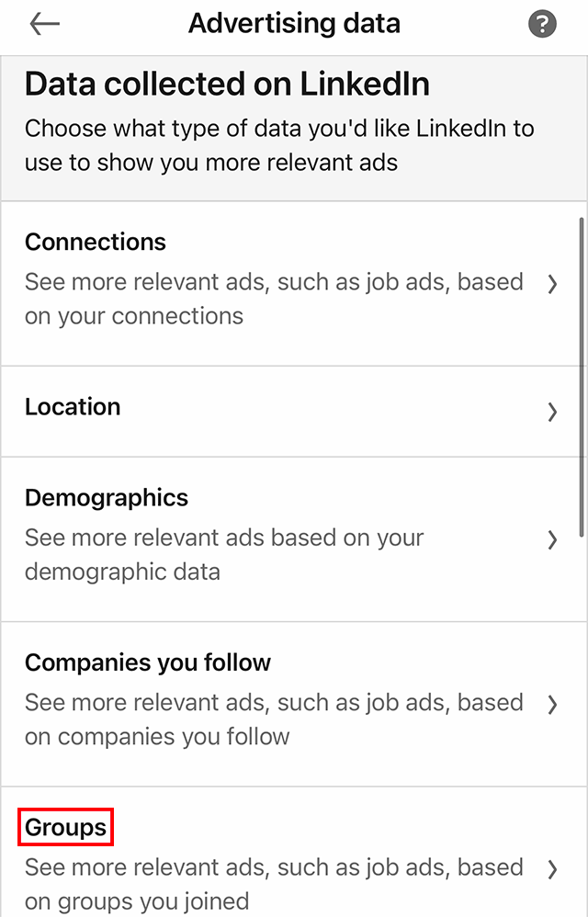
Task: Click the vertical scrollbar on the right
Action: coord(582,377)
